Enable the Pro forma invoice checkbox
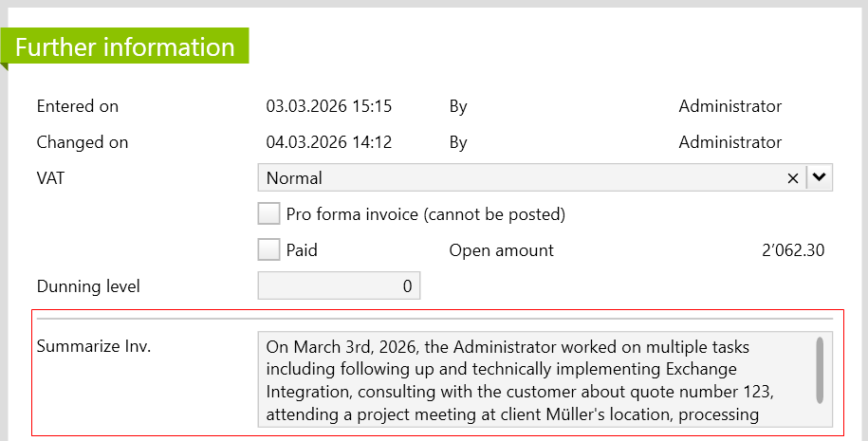Screen dimensions: 868x441 pyautogui.click(x=269, y=214)
